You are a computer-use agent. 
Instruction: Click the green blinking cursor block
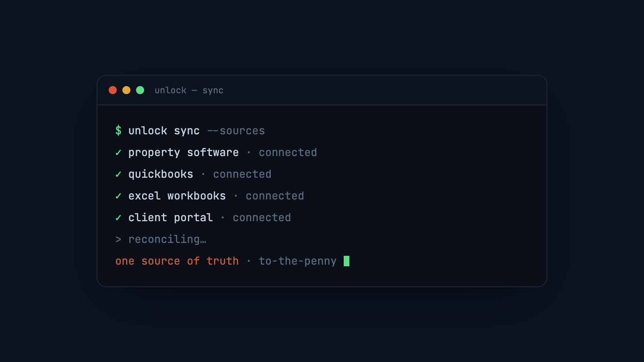(347, 261)
